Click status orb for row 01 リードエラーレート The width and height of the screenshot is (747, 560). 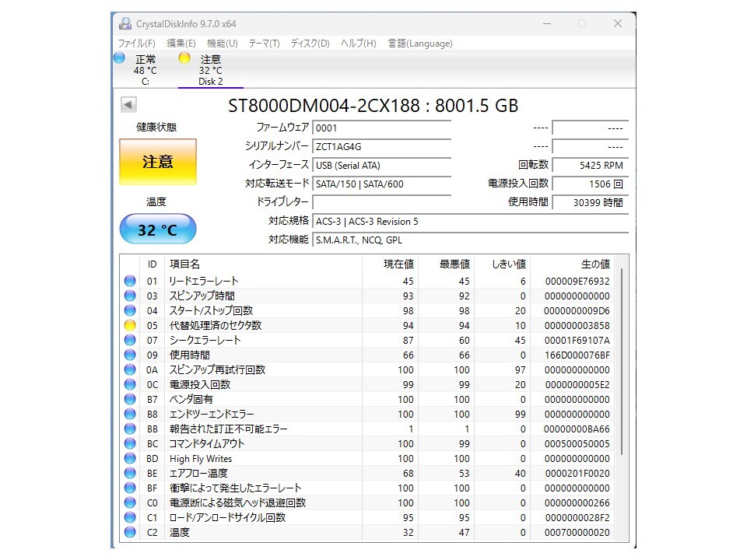pos(130,281)
